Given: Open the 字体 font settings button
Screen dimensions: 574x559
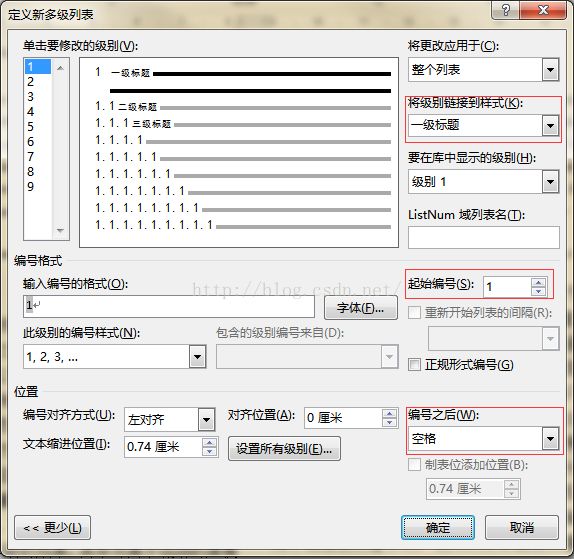Looking at the screenshot, I should pos(361,308).
